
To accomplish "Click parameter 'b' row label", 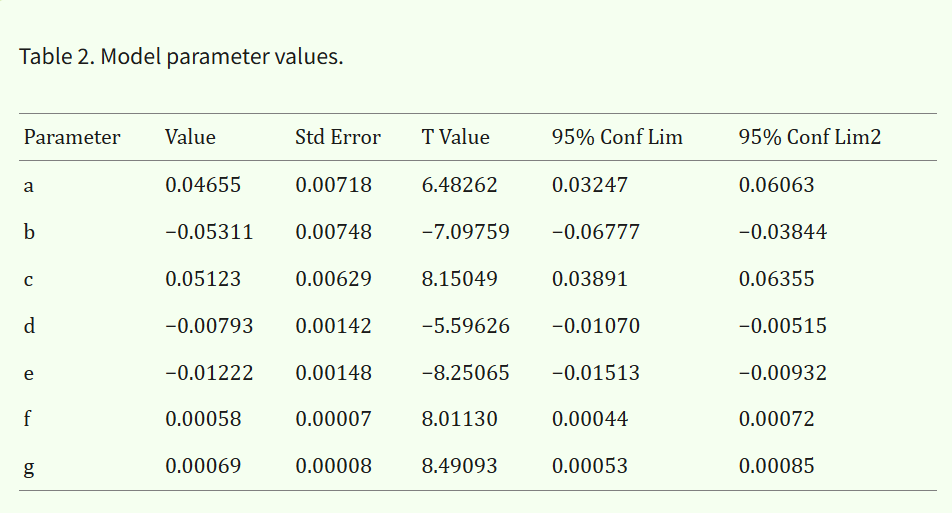I will tap(29, 232).
